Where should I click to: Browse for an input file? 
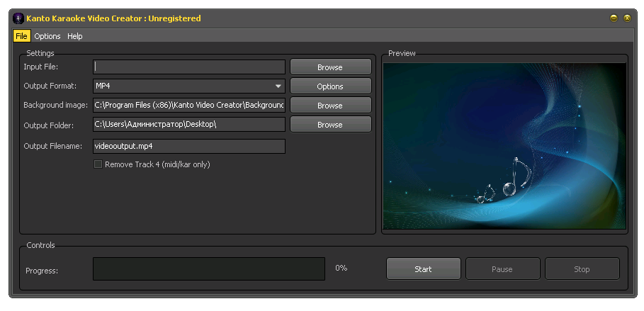331,67
